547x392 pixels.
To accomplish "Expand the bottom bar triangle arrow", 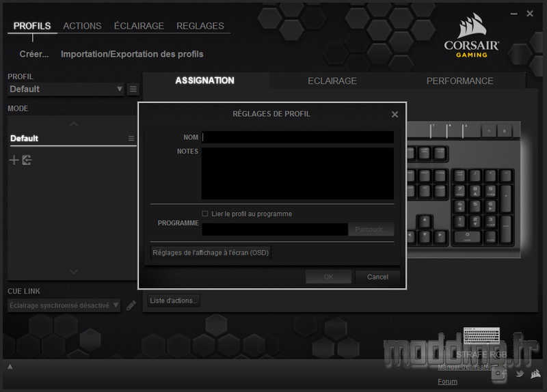I will coord(10,367).
